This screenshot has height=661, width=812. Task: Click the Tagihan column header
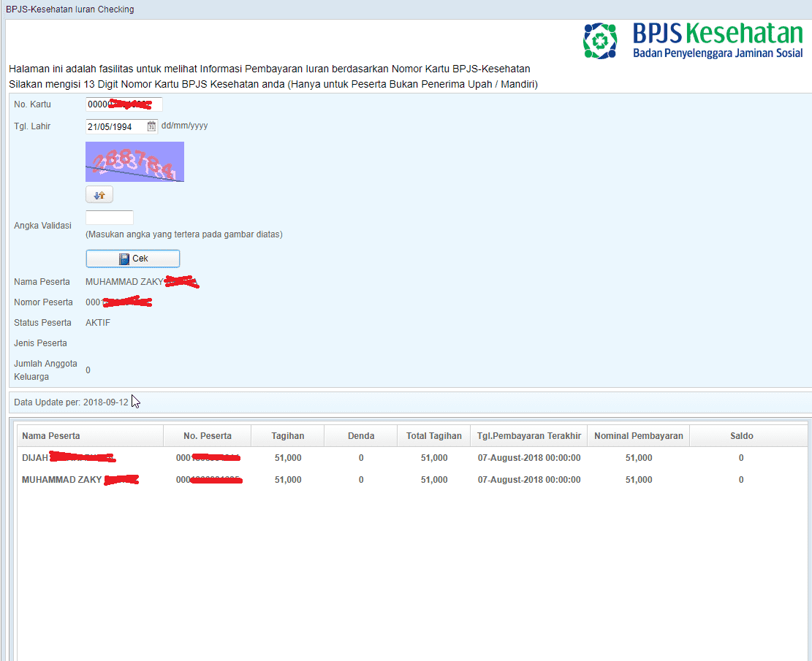tap(287, 436)
